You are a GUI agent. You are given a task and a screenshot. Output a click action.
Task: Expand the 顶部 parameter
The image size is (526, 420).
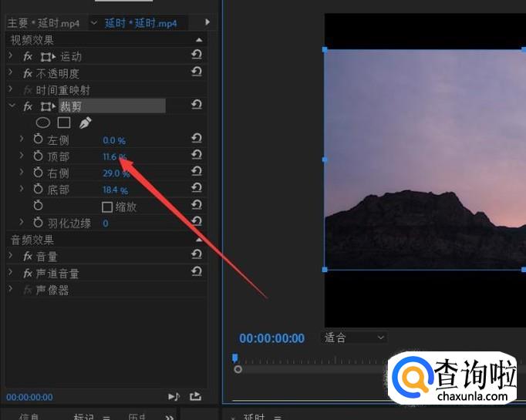pos(22,155)
